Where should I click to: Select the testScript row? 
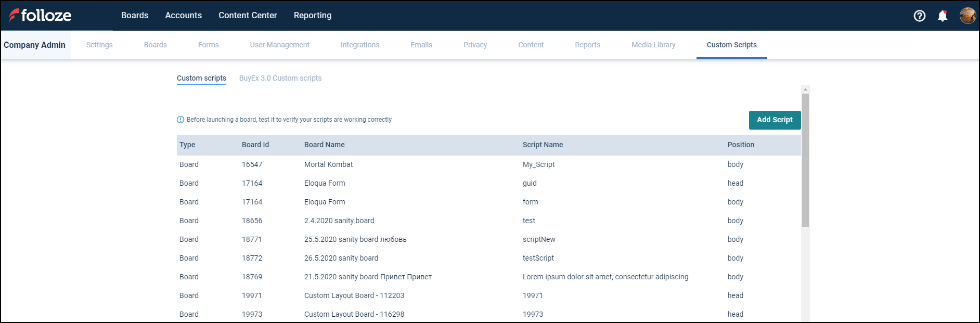point(538,258)
